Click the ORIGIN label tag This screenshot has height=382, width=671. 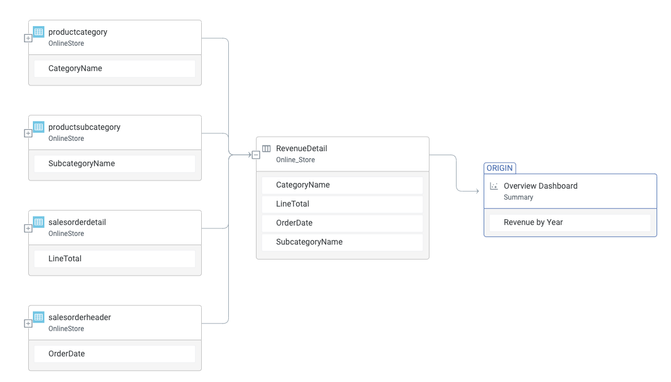(x=499, y=168)
